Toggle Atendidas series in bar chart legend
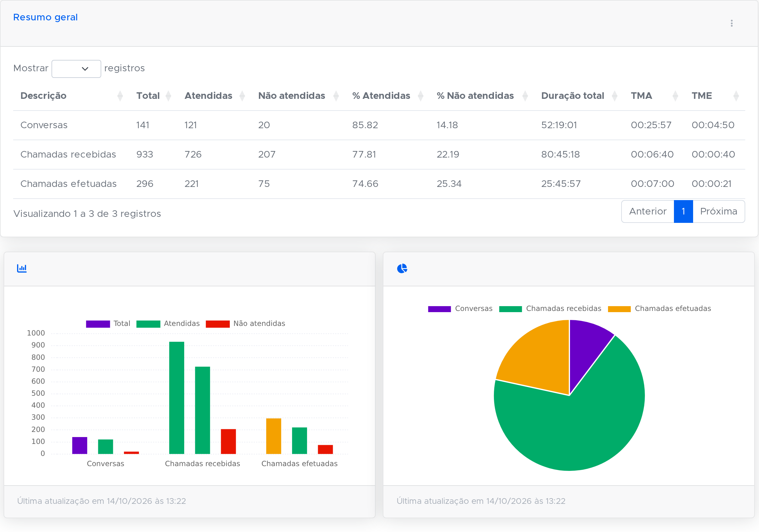 point(168,324)
